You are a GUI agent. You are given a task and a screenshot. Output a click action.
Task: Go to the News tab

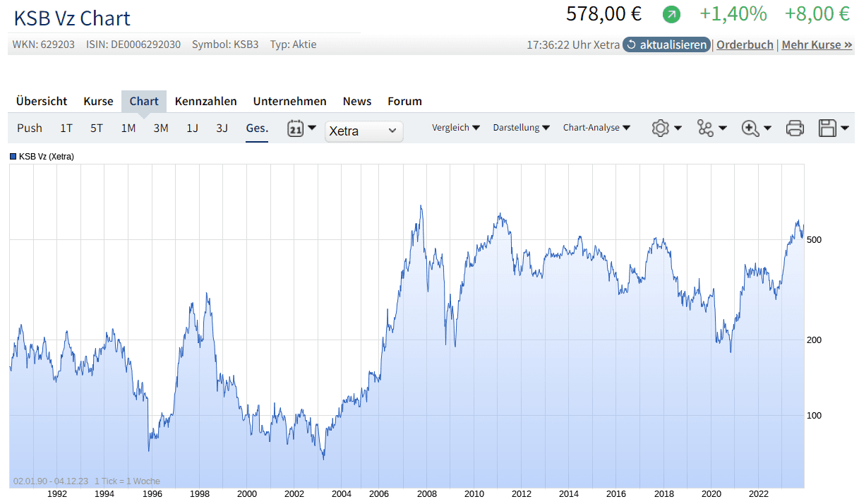tap(357, 101)
